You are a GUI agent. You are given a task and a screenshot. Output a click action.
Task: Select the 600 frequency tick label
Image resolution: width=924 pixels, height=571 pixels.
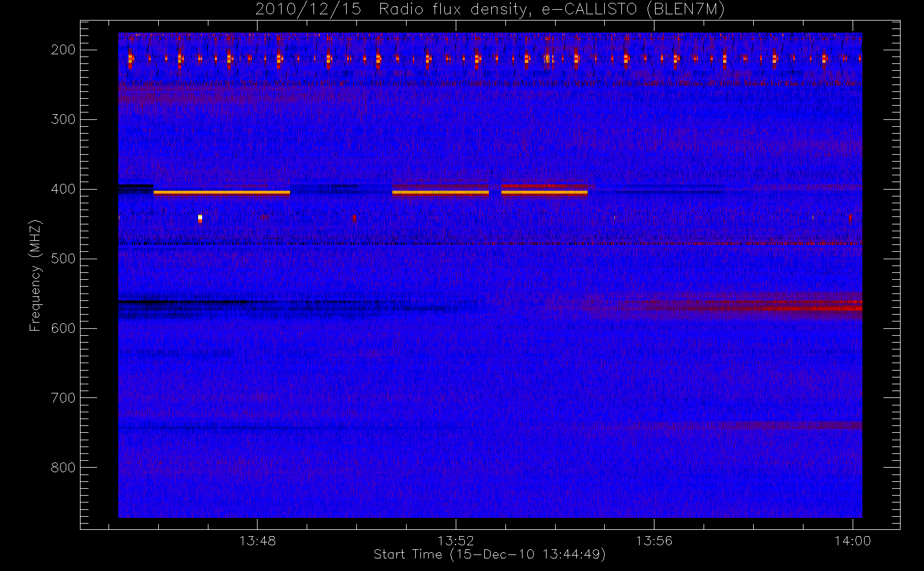pos(63,328)
